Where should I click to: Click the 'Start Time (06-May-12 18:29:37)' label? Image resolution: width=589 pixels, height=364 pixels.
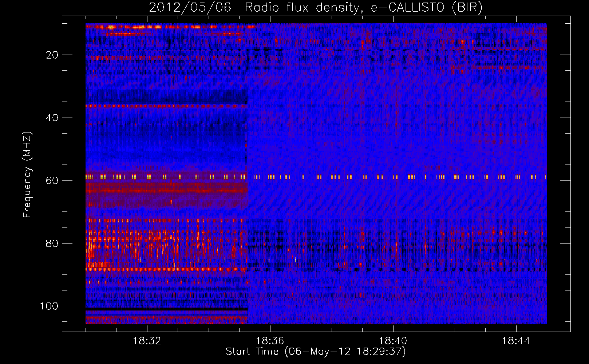point(316,352)
